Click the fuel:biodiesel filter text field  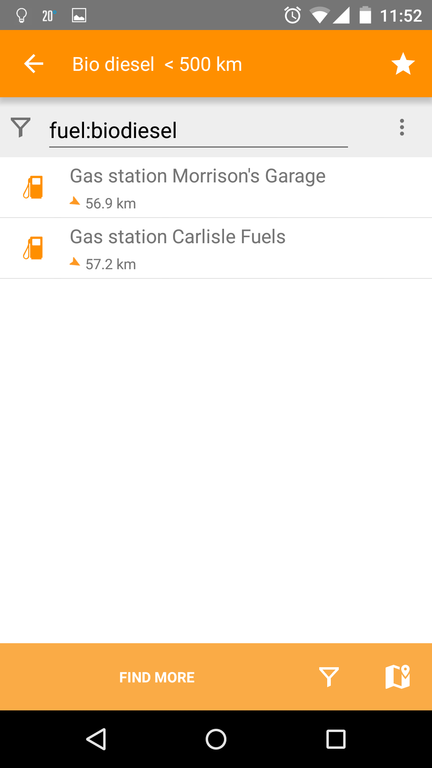coord(198,131)
